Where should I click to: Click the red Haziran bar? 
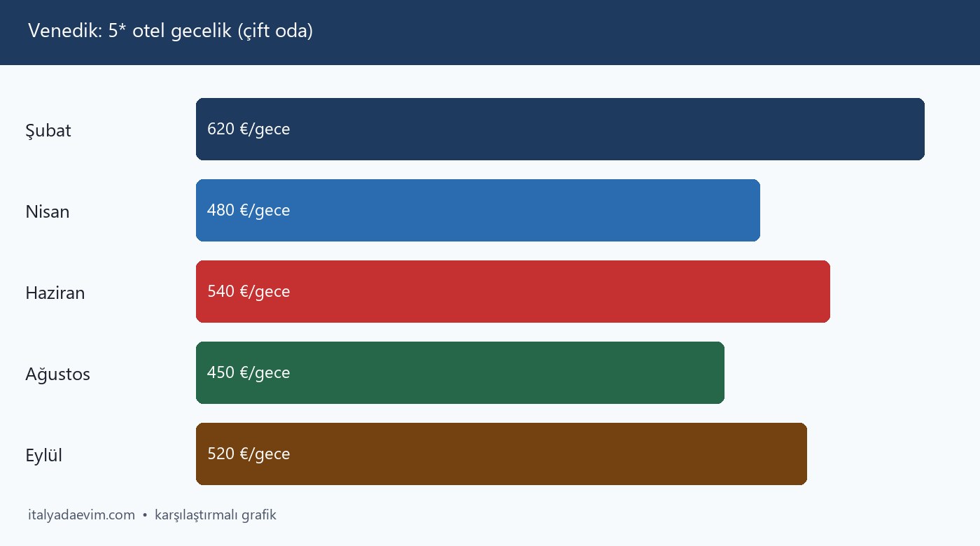[513, 291]
